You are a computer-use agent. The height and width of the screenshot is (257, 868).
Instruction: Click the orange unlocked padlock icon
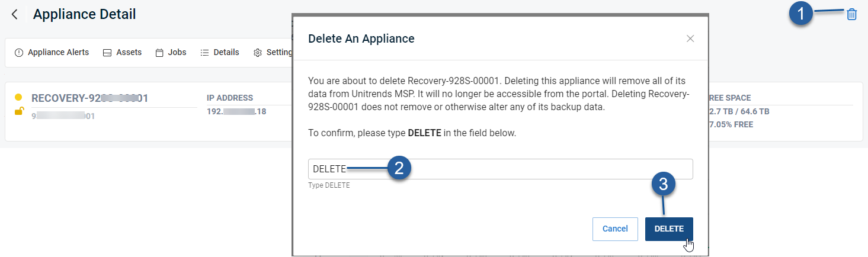19,111
